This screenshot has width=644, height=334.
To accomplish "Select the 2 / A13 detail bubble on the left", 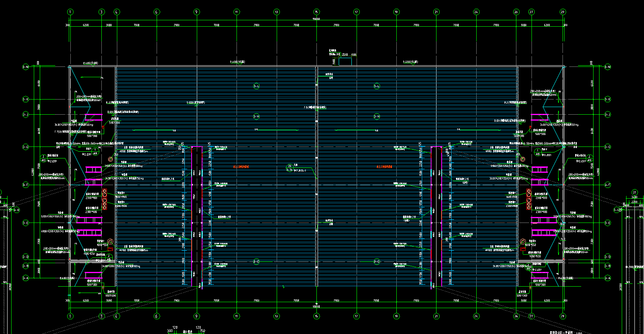I will tap(44, 158).
